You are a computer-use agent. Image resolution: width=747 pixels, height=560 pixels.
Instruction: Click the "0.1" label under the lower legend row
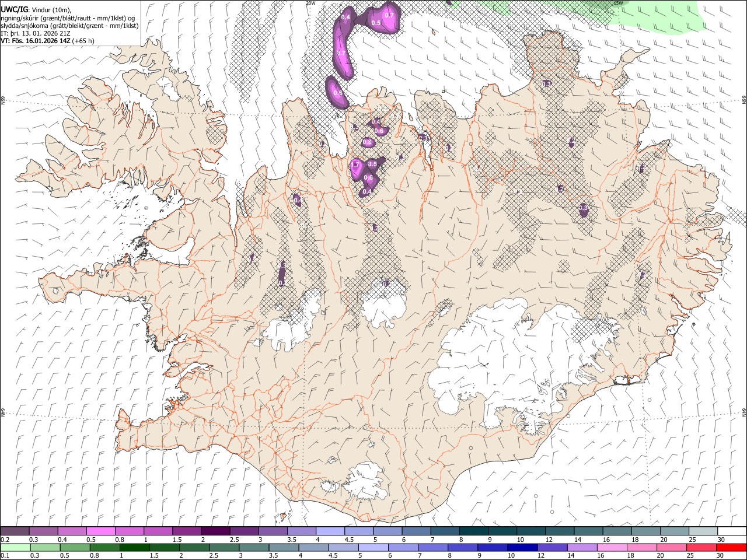tap(5, 556)
